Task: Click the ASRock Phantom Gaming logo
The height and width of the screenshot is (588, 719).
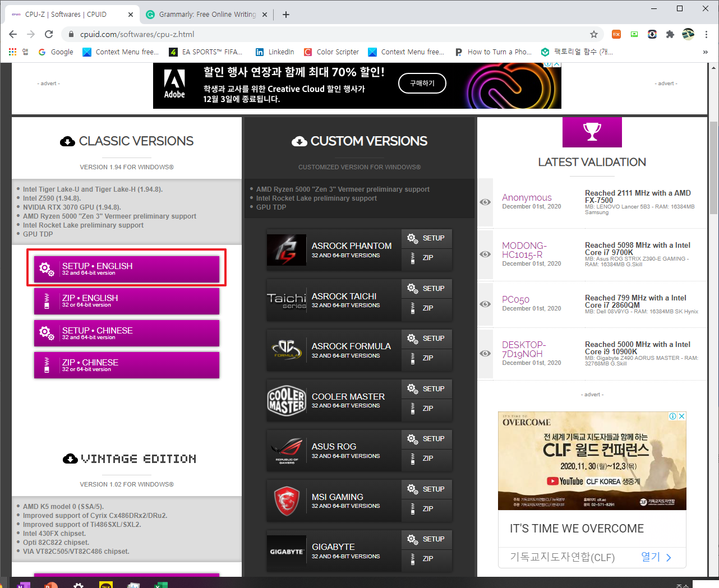Action: 287,250
